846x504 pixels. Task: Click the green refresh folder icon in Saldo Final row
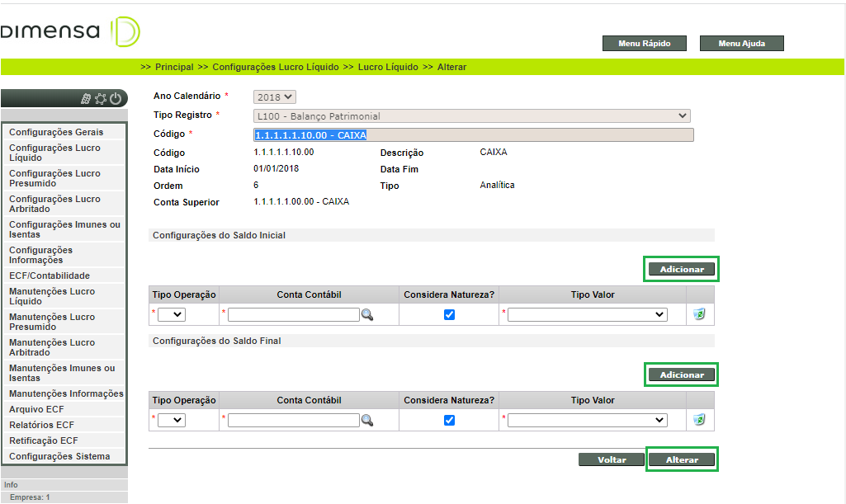coord(699,420)
